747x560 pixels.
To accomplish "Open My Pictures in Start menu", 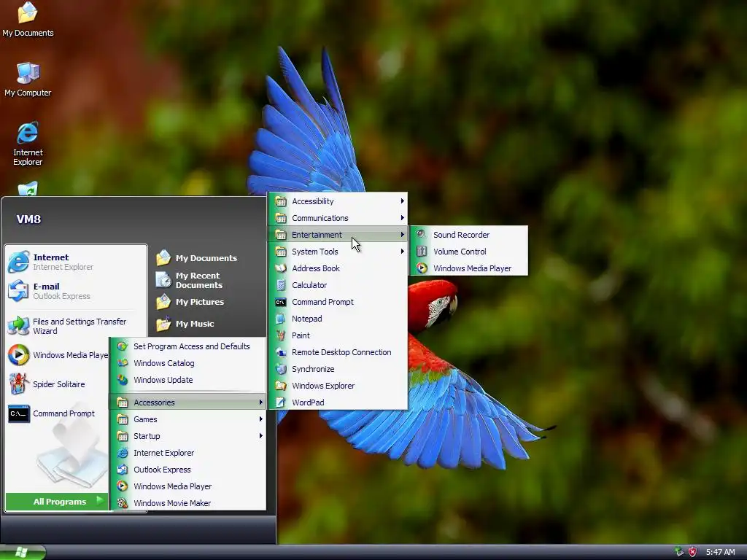I will tap(190, 301).
